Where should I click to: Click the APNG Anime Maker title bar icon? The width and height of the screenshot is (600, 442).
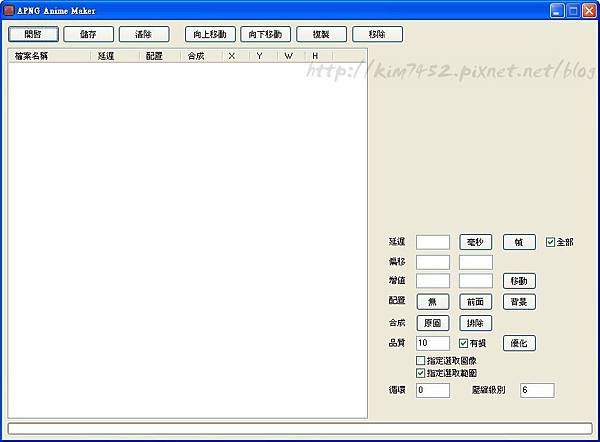point(9,10)
